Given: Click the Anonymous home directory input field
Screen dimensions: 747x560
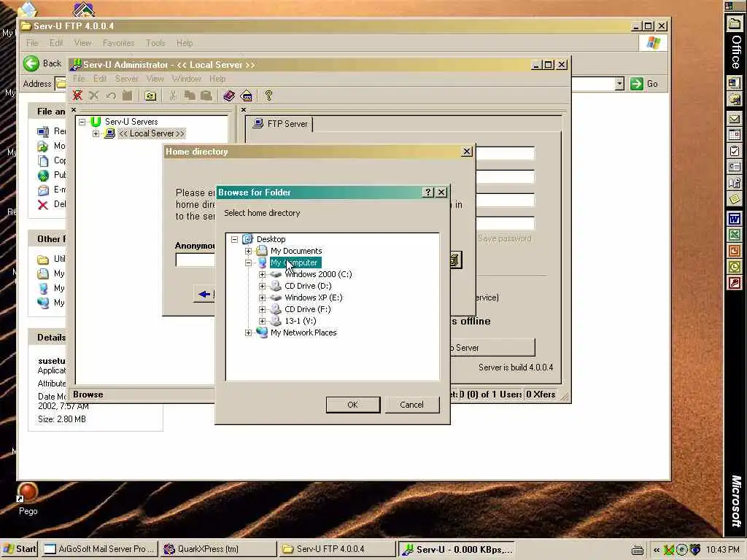Looking at the screenshot, I should point(196,260).
